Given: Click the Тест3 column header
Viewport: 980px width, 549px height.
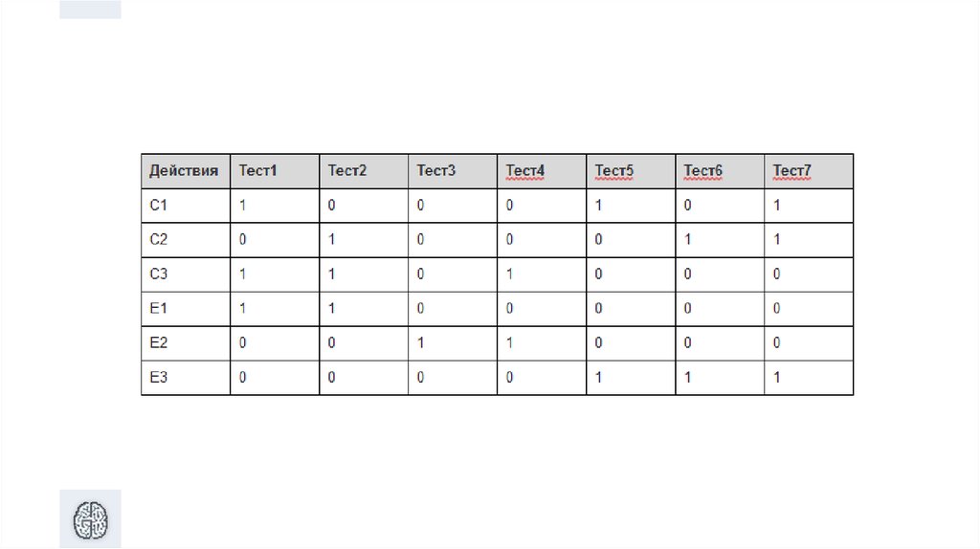Looking at the screenshot, I should [x=435, y=171].
